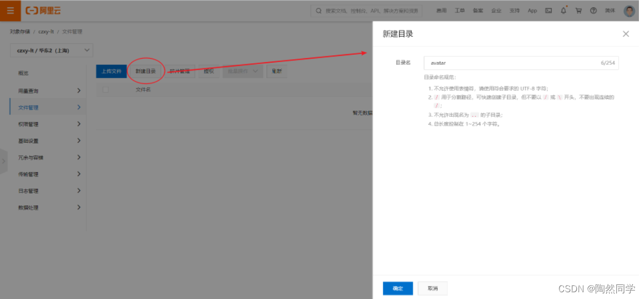Click the 碎片管理 button

180,71
